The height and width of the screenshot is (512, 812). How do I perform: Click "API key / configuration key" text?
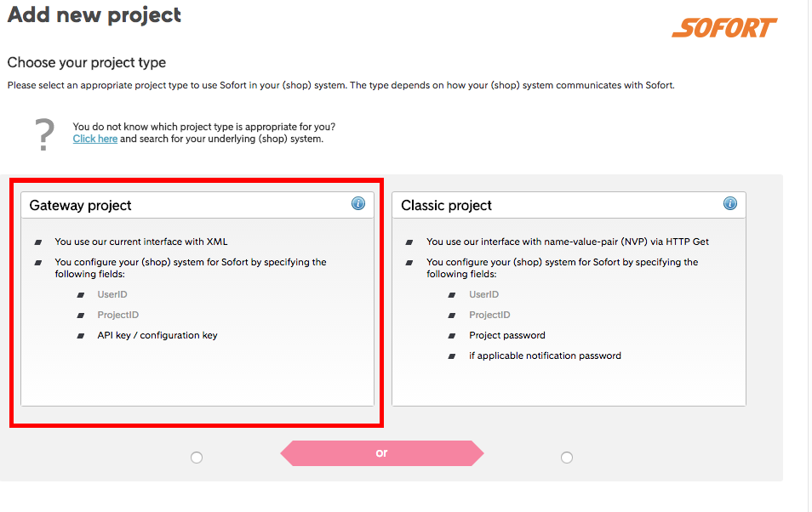pyautogui.click(x=157, y=336)
